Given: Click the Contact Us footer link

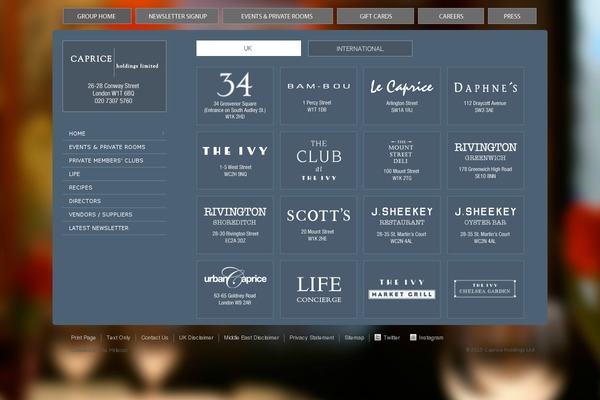Looking at the screenshot, I should (154, 338).
